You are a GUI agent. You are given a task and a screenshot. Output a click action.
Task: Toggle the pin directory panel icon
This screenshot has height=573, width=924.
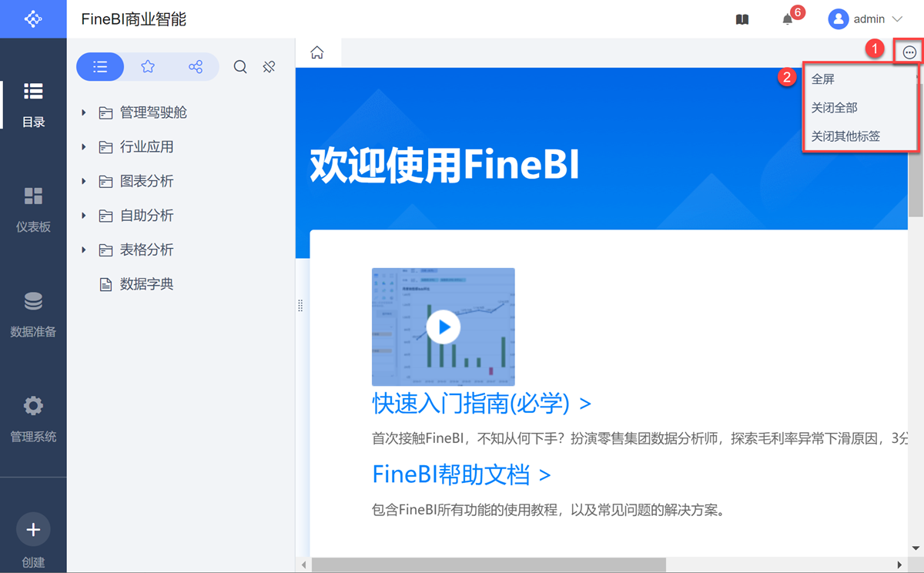click(269, 67)
